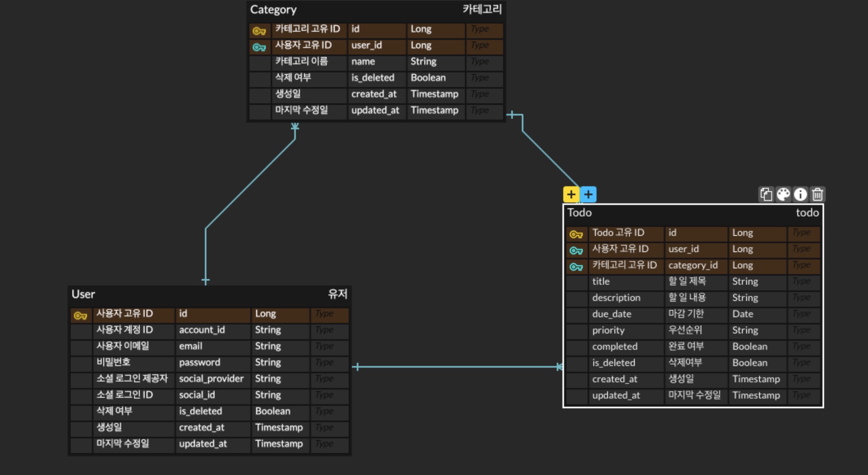Click the Todo table name field

pos(580,213)
